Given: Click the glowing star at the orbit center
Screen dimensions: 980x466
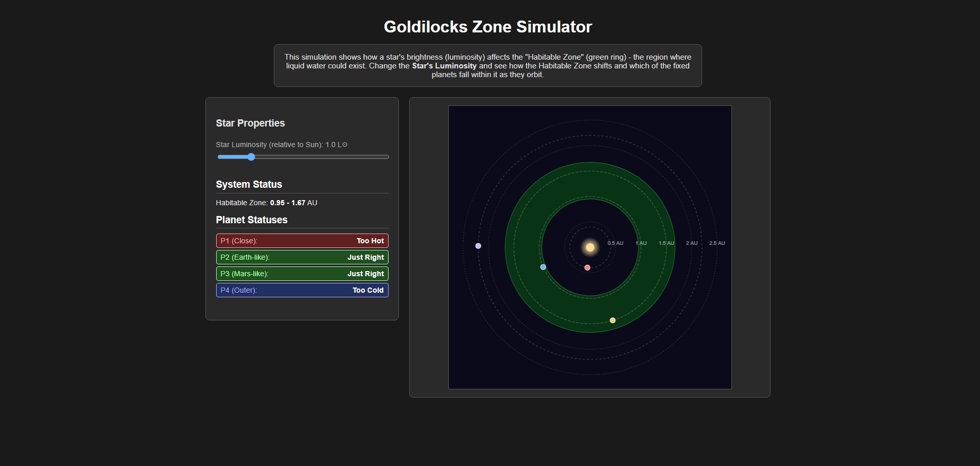Looking at the screenshot, I should pos(590,247).
